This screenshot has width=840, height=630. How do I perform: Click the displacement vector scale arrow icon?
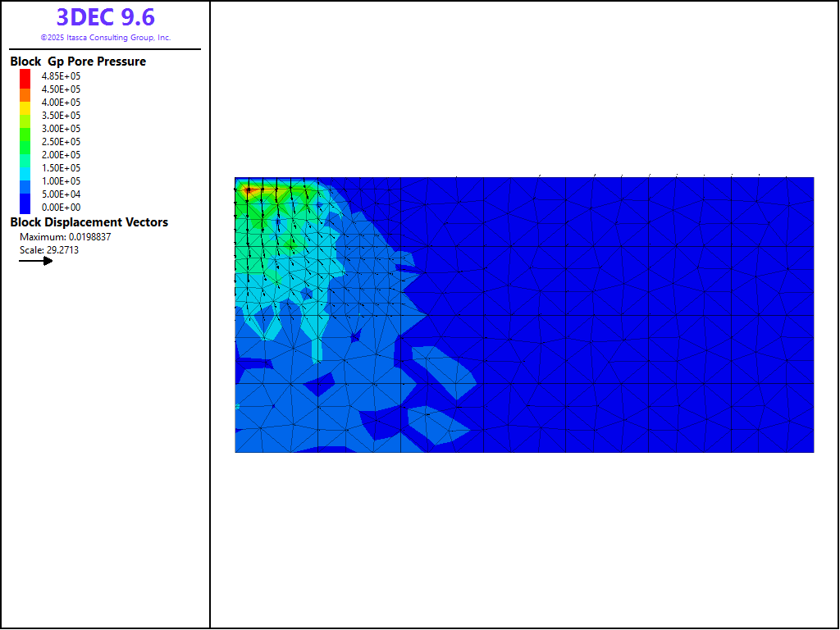[x=36, y=261]
